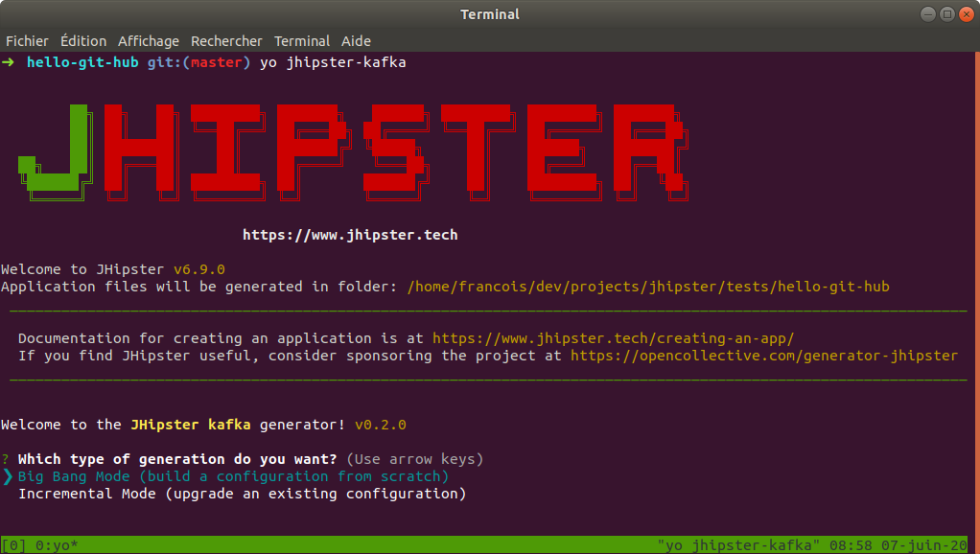Click the generation folder path

point(648,287)
